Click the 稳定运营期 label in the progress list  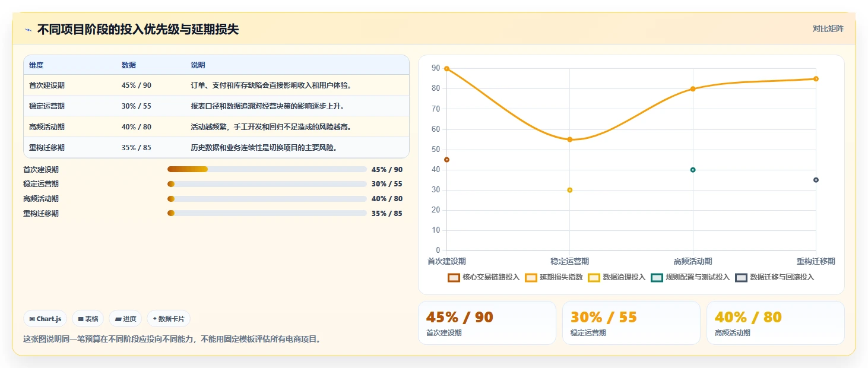click(41, 184)
